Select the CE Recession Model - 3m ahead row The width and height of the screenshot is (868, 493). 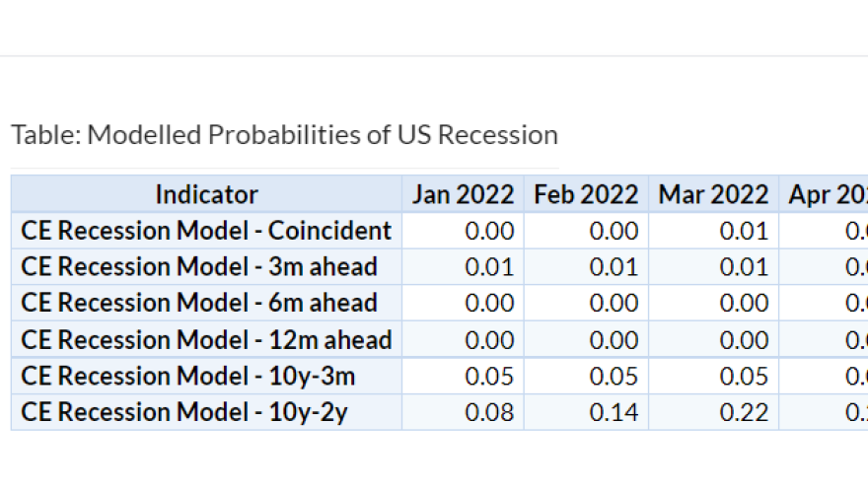click(198, 267)
